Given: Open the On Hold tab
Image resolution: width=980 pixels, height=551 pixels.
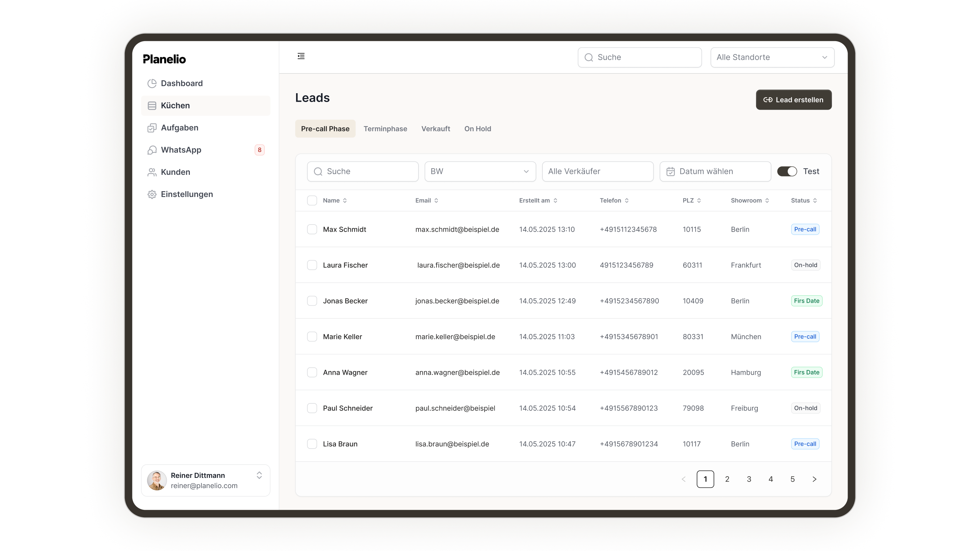Looking at the screenshot, I should click(477, 129).
